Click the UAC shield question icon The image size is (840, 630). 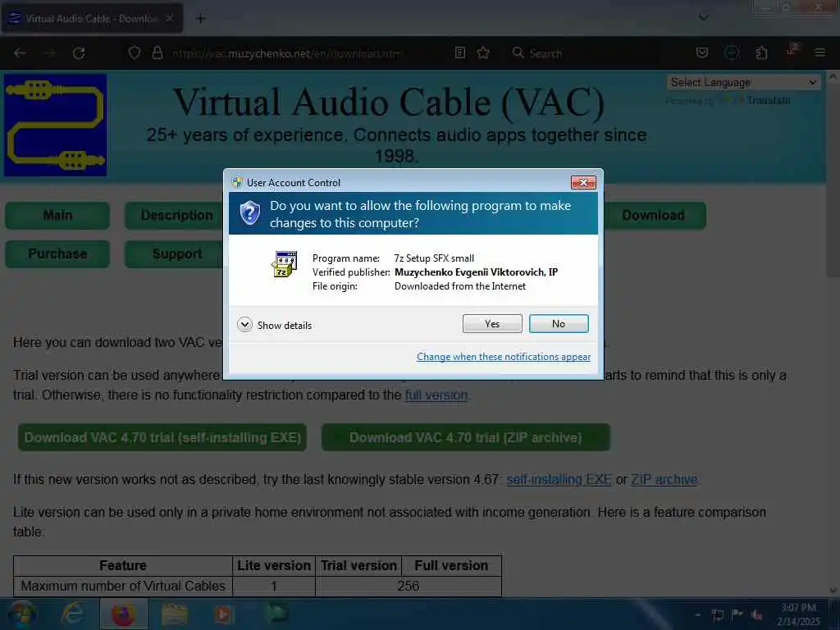tap(249, 213)
